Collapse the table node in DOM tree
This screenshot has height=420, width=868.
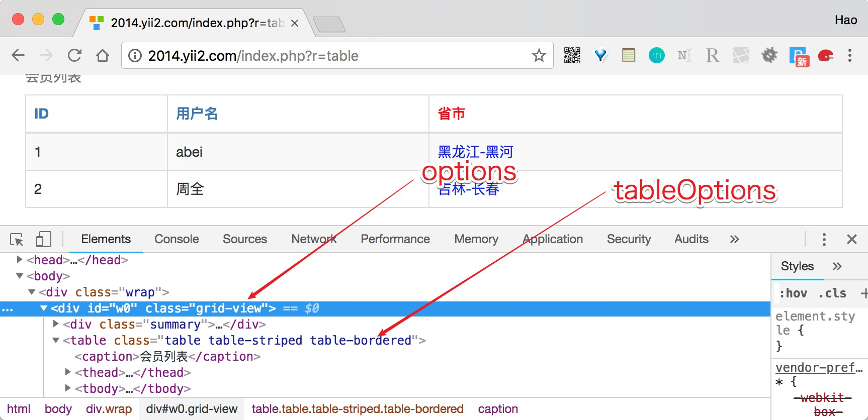pyautogui.click(x=56, y=340)
